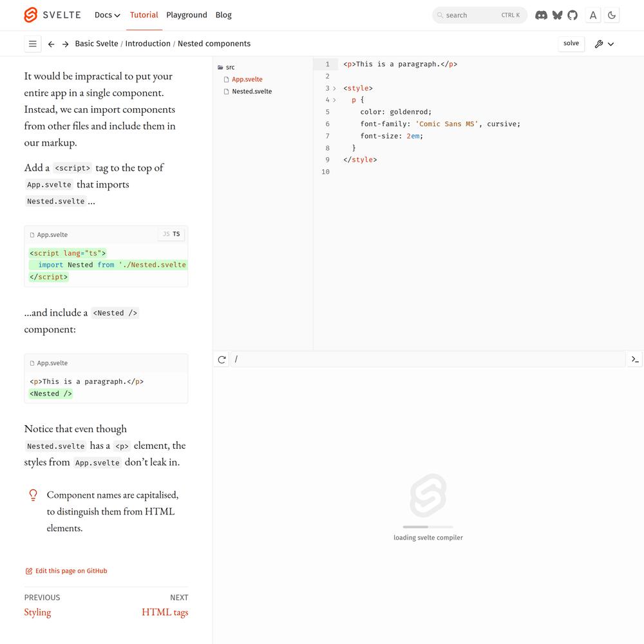
Task: Click the lightbulb tip icon
Action: [33, 495]
